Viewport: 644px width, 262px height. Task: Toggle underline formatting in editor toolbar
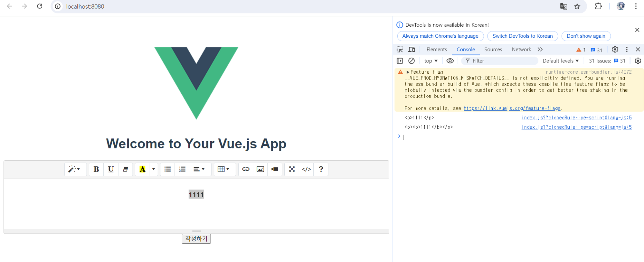[x=111, y=169]
